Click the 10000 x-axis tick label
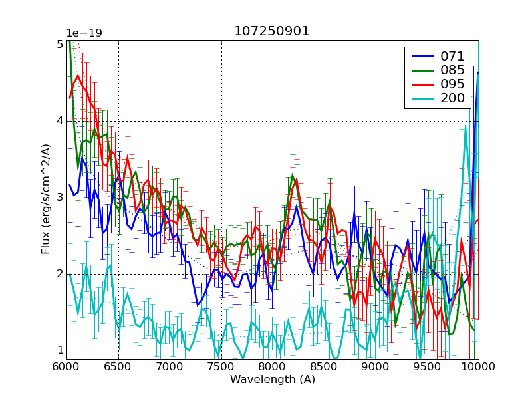This screenshot has height=399, width=532. [x=478, y=367]
